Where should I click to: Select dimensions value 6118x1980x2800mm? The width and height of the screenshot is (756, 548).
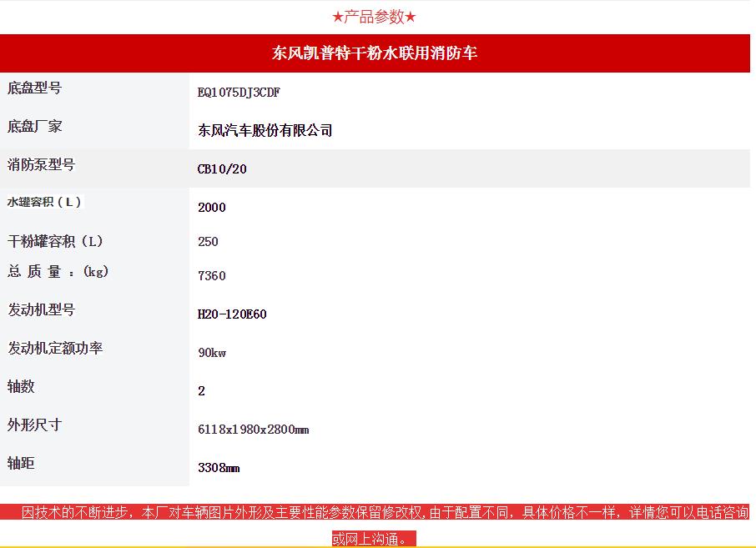tap(253, 430)
